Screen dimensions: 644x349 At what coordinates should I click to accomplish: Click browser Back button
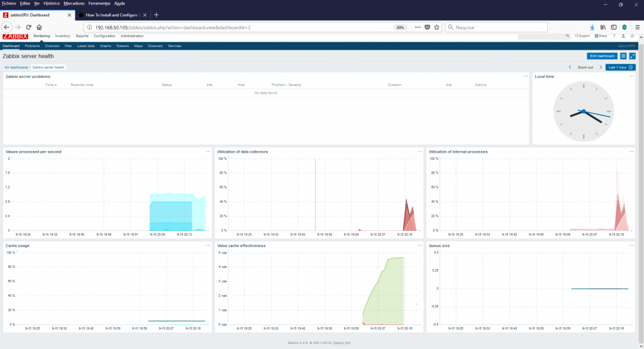coord(6,27)
